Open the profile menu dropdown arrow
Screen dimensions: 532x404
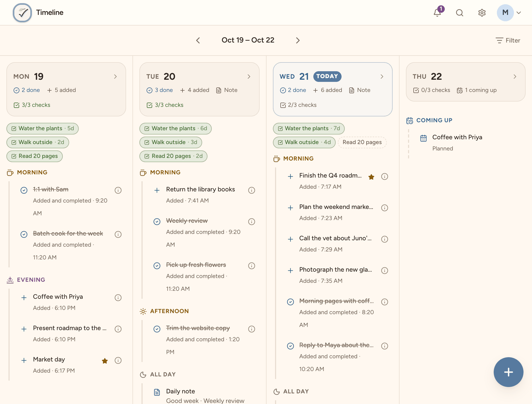click(519, 12)
